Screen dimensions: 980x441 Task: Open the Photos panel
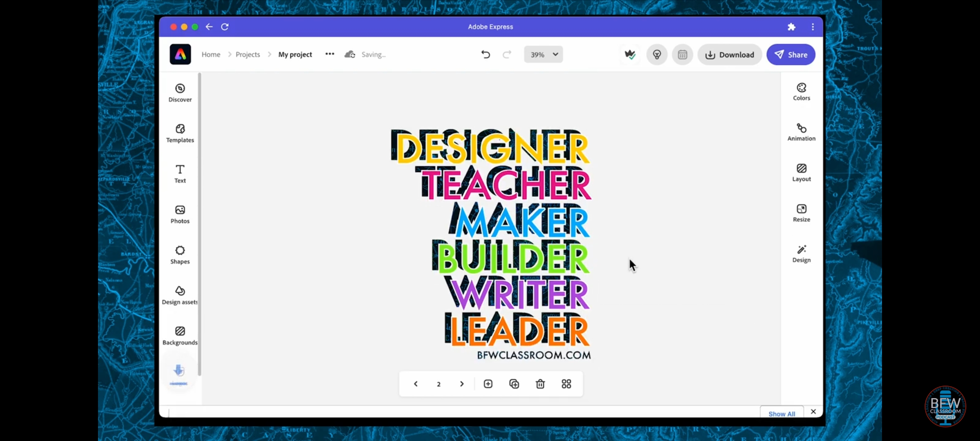click(x=180, y=214)
